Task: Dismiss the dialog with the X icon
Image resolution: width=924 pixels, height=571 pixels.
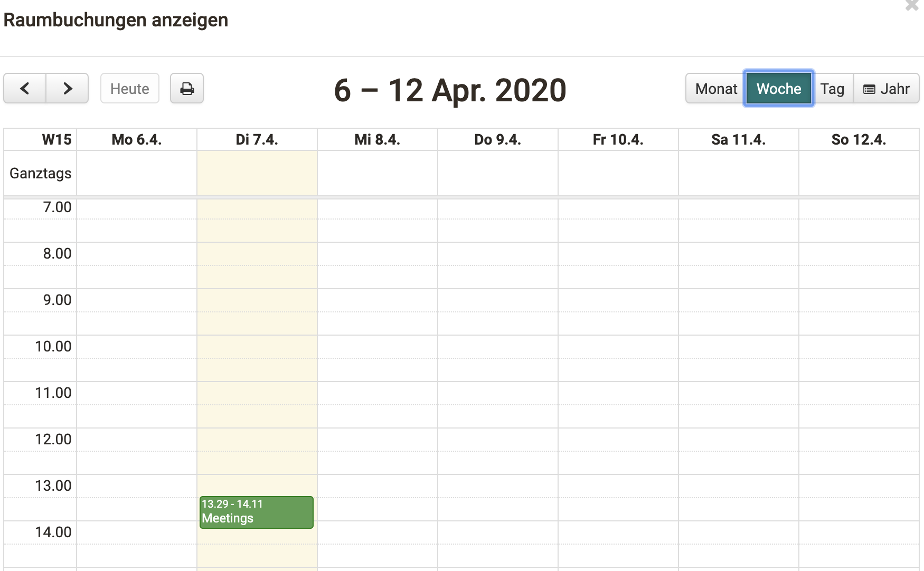Action: pos(911,5)
